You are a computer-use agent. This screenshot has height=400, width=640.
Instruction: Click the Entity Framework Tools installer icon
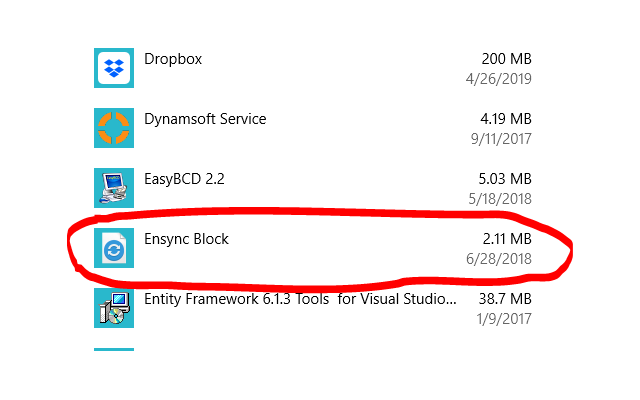[x=114, y=308]
